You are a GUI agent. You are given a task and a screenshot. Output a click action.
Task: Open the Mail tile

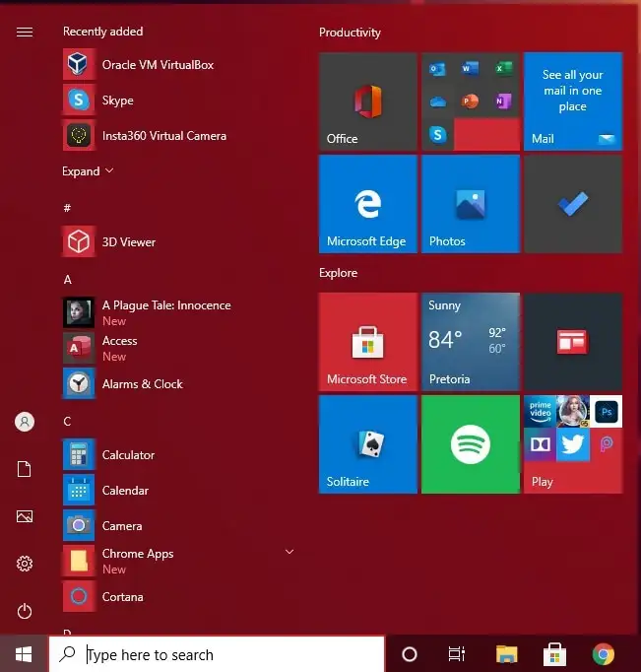point(573,101)
